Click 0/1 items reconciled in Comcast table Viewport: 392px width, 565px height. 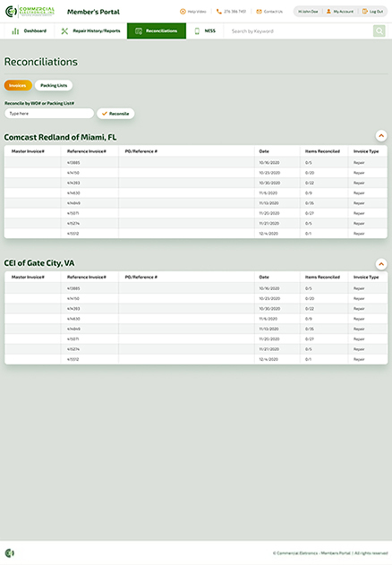coord(308,234)
